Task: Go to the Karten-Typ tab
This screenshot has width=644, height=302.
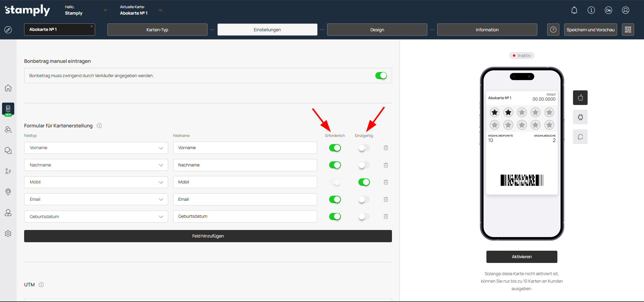Action: (157, 30)
